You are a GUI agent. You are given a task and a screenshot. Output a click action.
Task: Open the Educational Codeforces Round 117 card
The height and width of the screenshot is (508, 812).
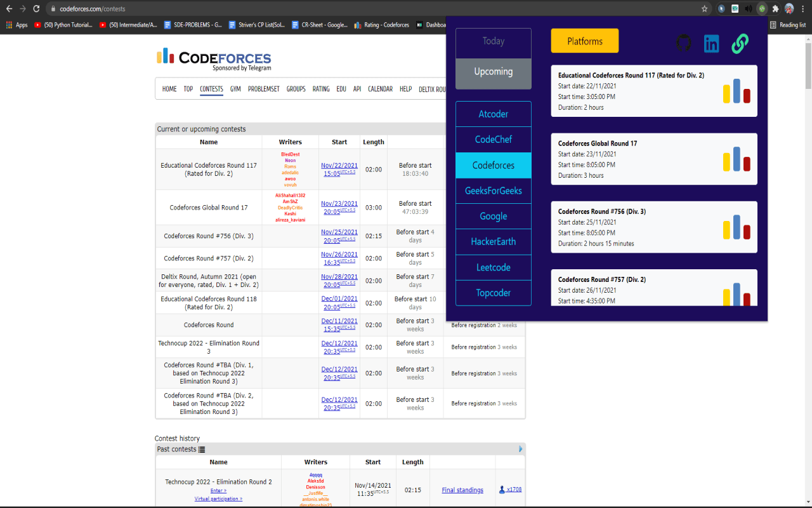tap(654, 91)
